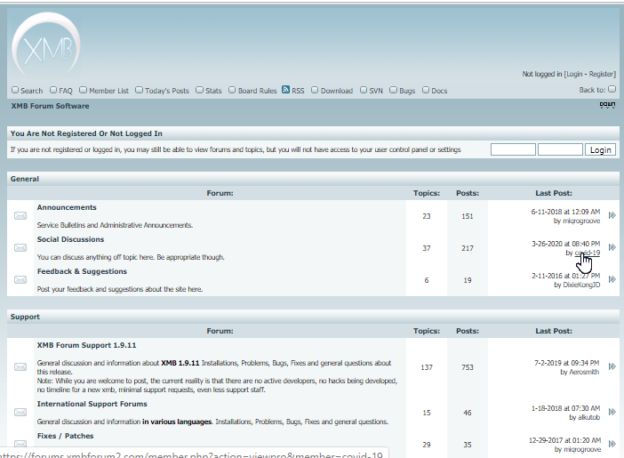Open XMB Forum Support 1.9.11 forum
Image resolution: width=624 pixels, height=458 pixels.
[x=86, y=345]
